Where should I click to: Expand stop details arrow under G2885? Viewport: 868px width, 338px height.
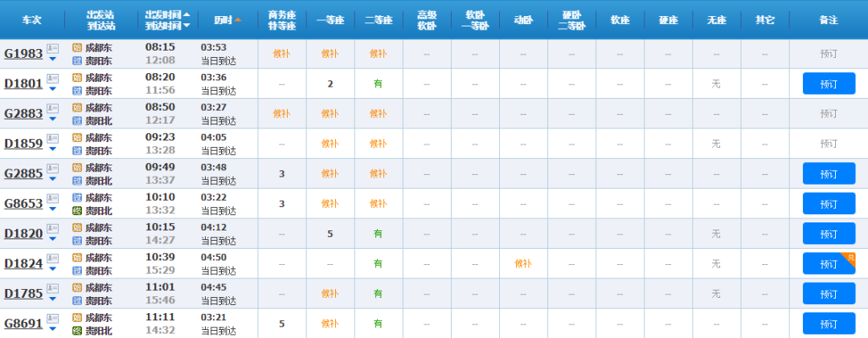tap(52, 178)
